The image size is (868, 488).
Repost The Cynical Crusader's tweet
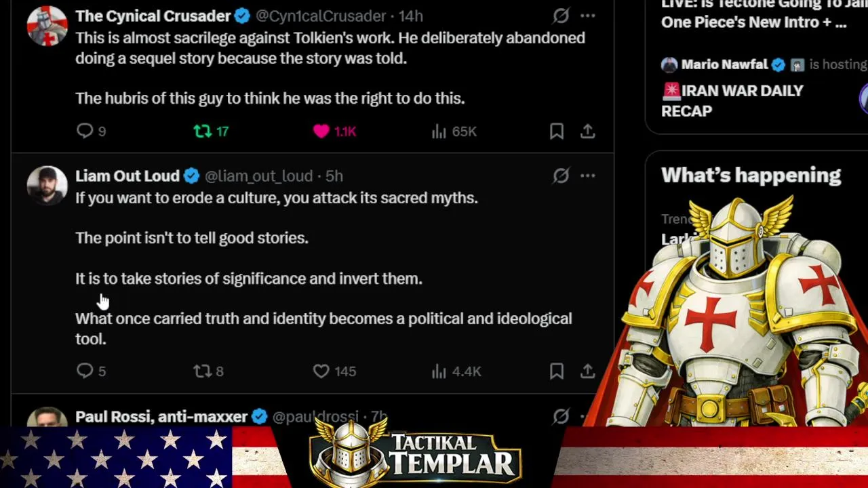tap(203, 131)
